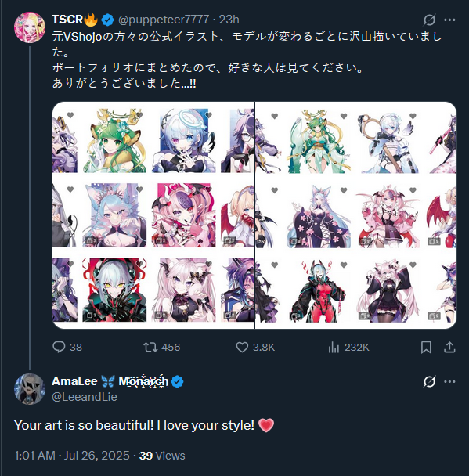This screenshot has width=469, height=476.
Task: Bookmark the TSCR portfolio tweet
Action: tap(426, 347)
